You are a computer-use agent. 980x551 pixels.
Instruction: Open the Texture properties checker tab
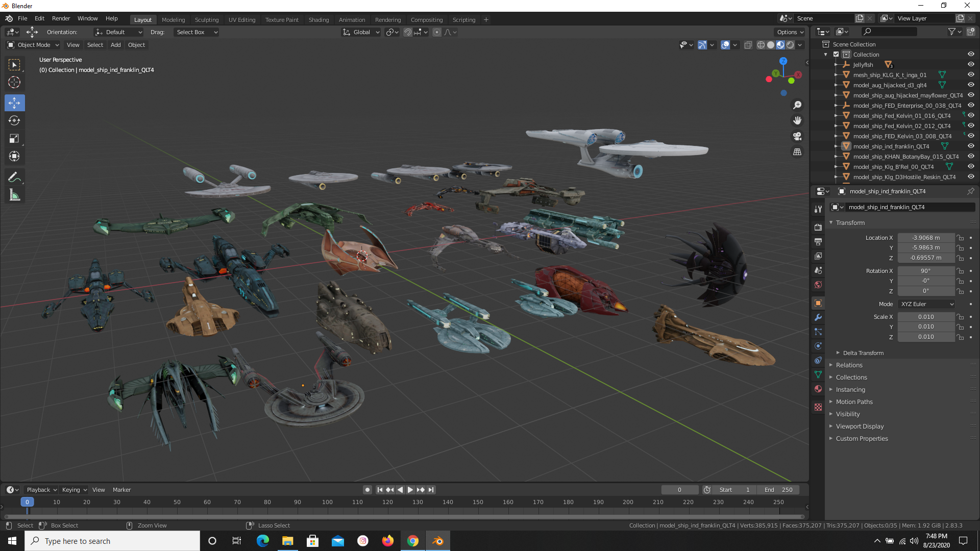click(x=818, y=407)
